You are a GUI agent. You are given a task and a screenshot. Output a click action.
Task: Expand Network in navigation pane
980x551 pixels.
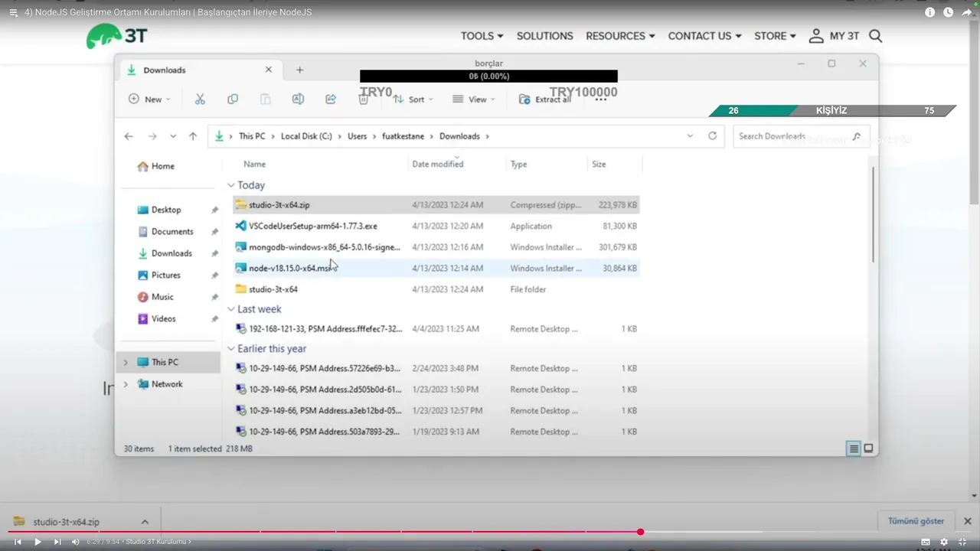point(126,384)
